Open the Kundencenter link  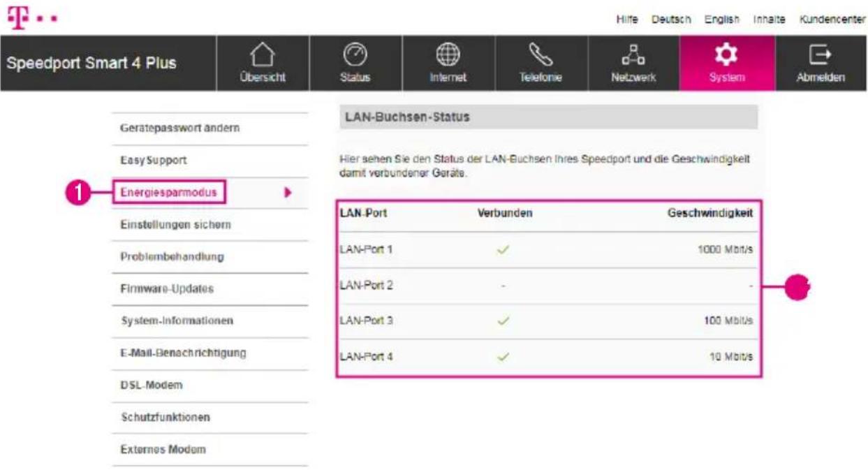pyautogui.click(x=832, y=20)
